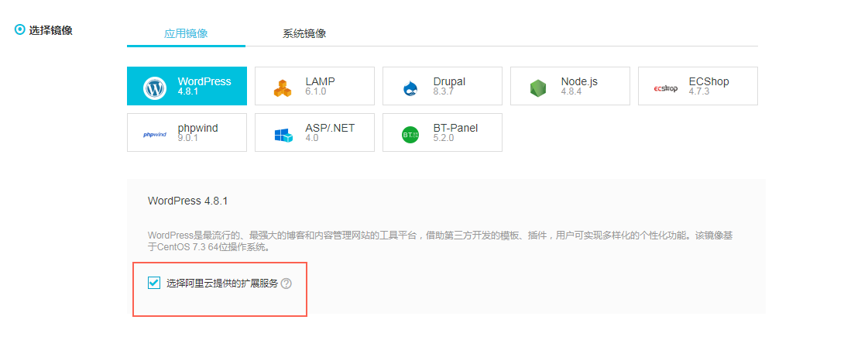
Task: Uncheck 选择阿里云提供的扩展服务 checkbox
Action: [x=154, y=284]
